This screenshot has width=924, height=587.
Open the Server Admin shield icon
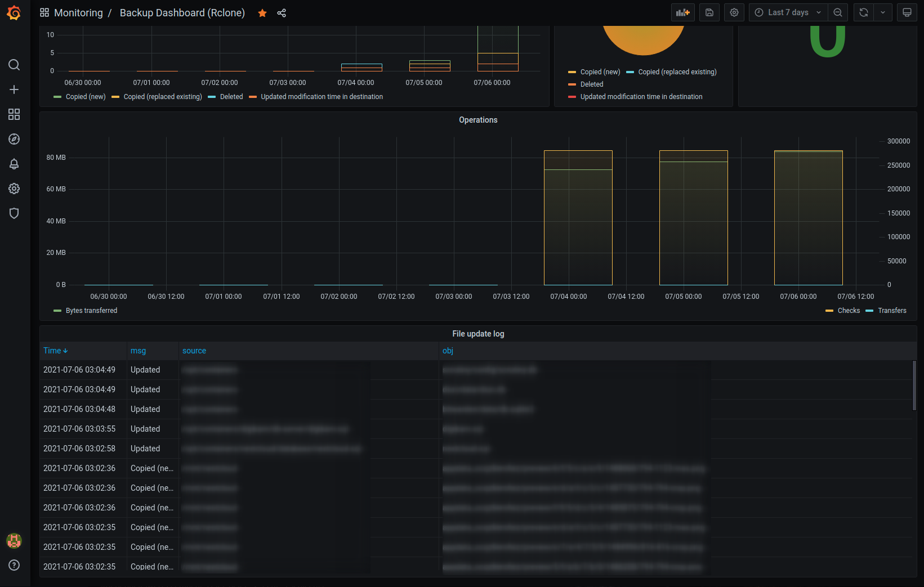(x=14, y=213)
